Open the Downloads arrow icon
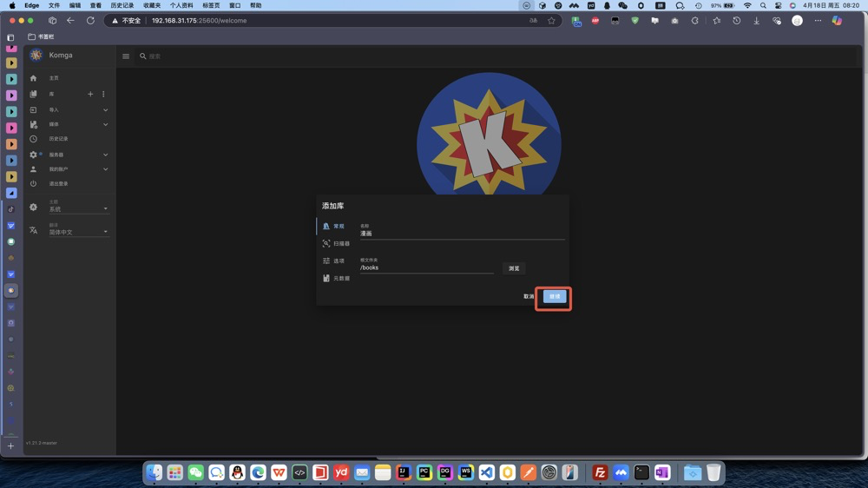868x488 pixels. click(756, 21)
